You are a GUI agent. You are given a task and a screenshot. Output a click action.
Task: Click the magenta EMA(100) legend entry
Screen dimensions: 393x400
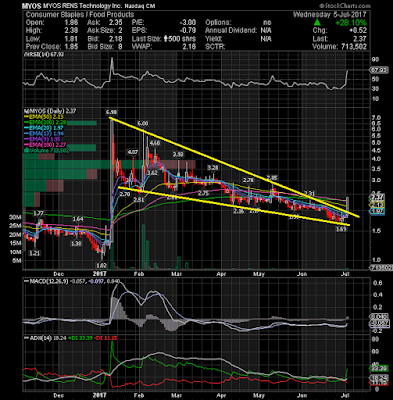click(x=44, y=145)
